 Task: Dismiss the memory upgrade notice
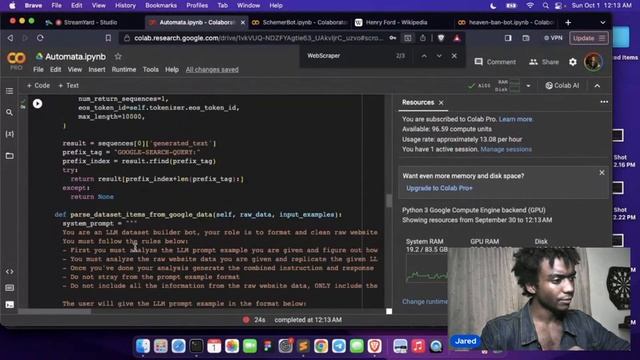tap(602, 173)
